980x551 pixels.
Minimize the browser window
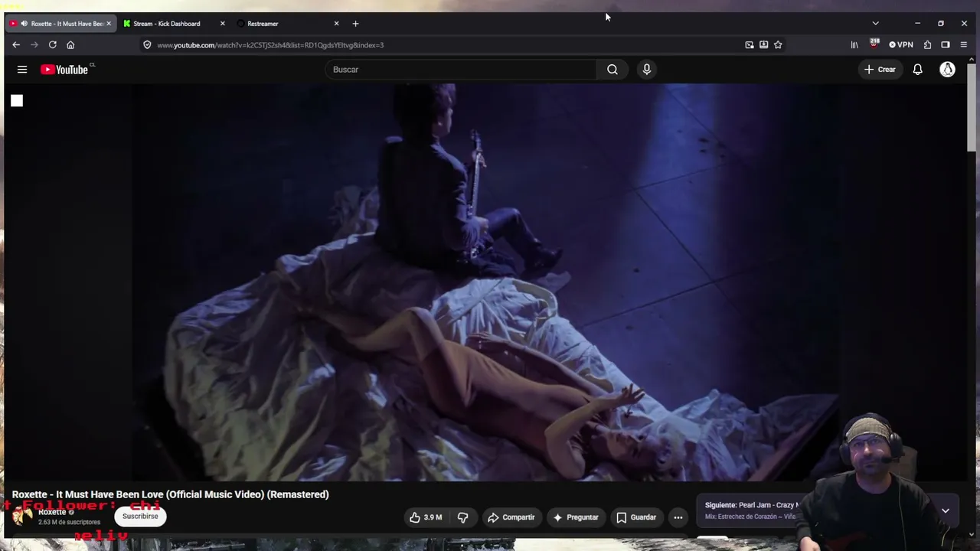[917, 24]
